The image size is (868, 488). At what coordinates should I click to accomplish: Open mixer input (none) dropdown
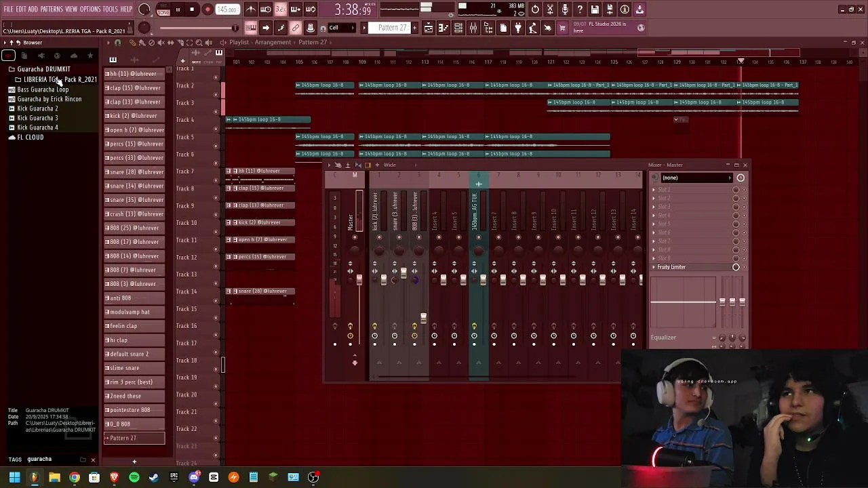pyautogui.click(x=696, y=178)
